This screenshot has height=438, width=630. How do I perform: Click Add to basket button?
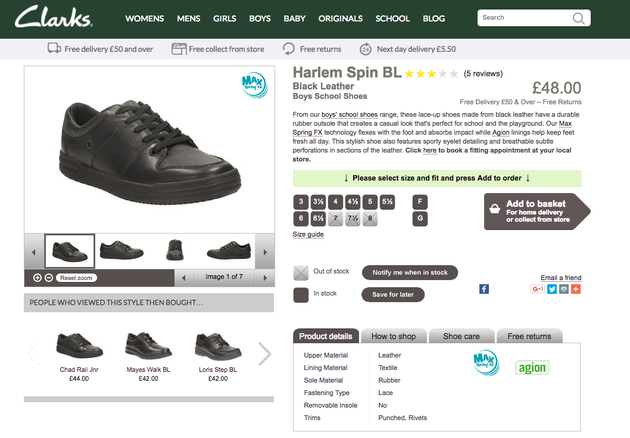coord(536,211)
